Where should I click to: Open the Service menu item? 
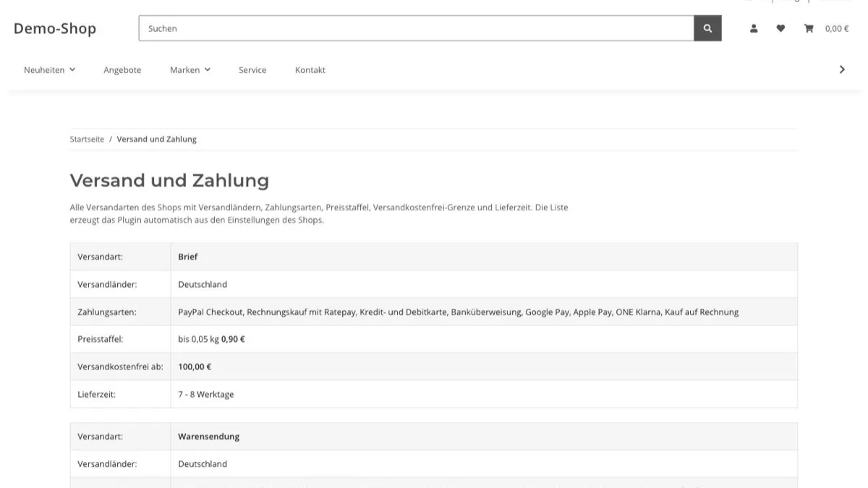(x=252, y=70)
